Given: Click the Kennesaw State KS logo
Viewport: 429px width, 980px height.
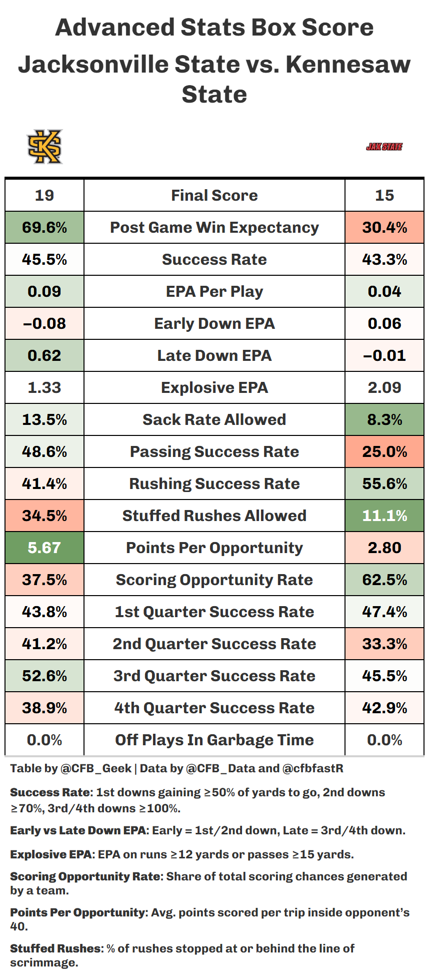Looking at the screenshot, I should 45,147.
